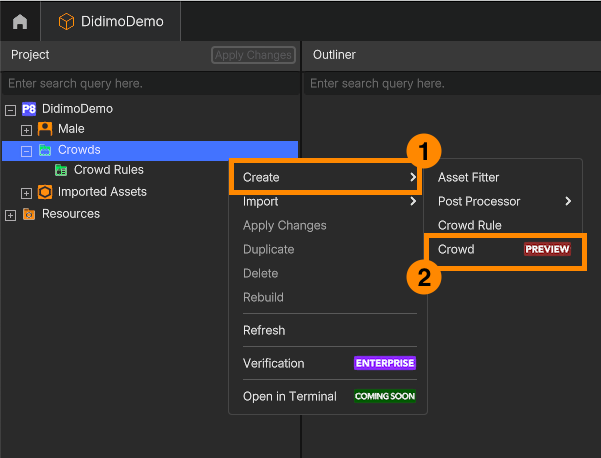Expand the Imported Assets node
601x458 pixels.
(26, 193)
